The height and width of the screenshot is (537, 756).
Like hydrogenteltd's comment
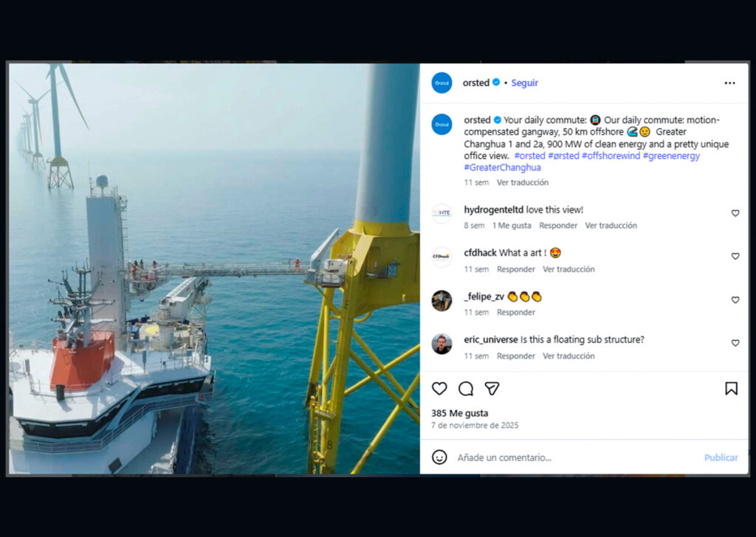(x=735, y=213)
